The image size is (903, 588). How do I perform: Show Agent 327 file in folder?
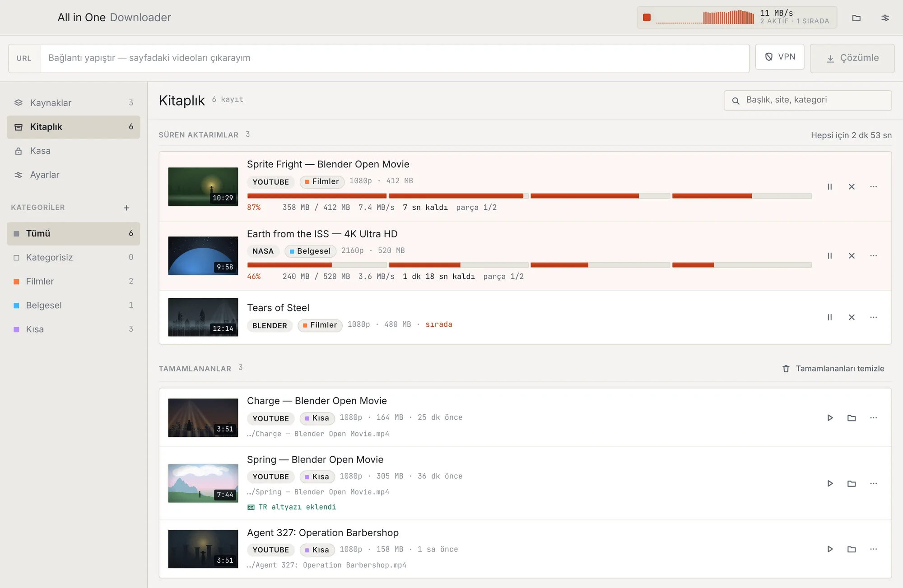click(852, 549)
